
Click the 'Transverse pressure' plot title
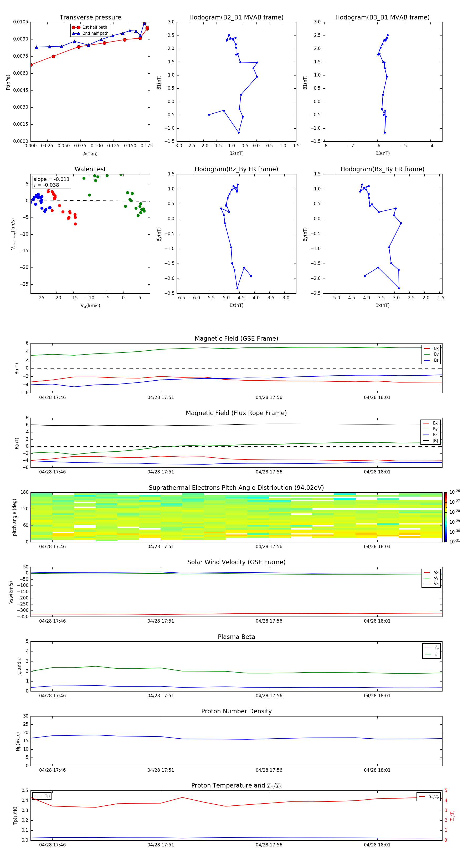pyautogui.click(x=90, y=18)
